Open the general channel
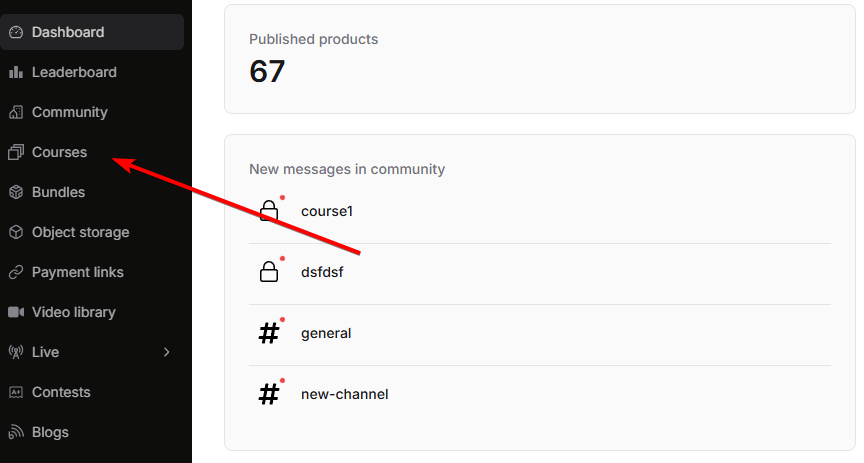864x463 pixels. tap(326, 333)
